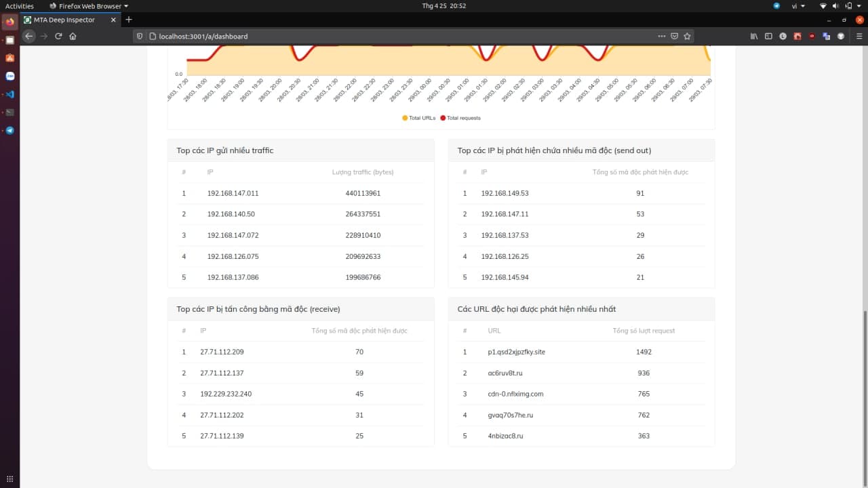
Task: Open the Activities overview
Action: 20,5
